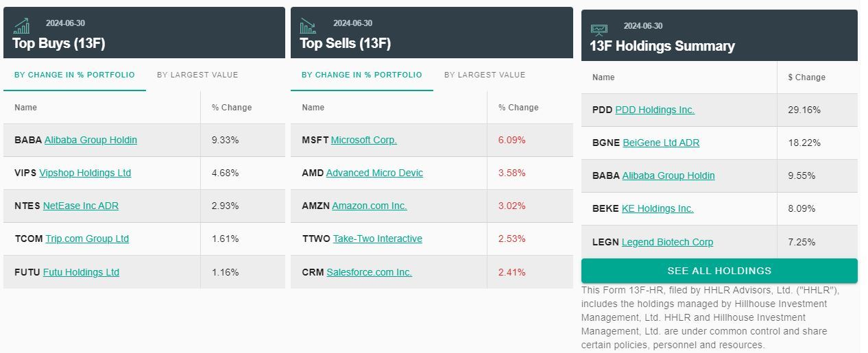Screen dimensions: 868x353
Task: Open the Trip.com Group Ltd link
Action: tap(87, 239)
